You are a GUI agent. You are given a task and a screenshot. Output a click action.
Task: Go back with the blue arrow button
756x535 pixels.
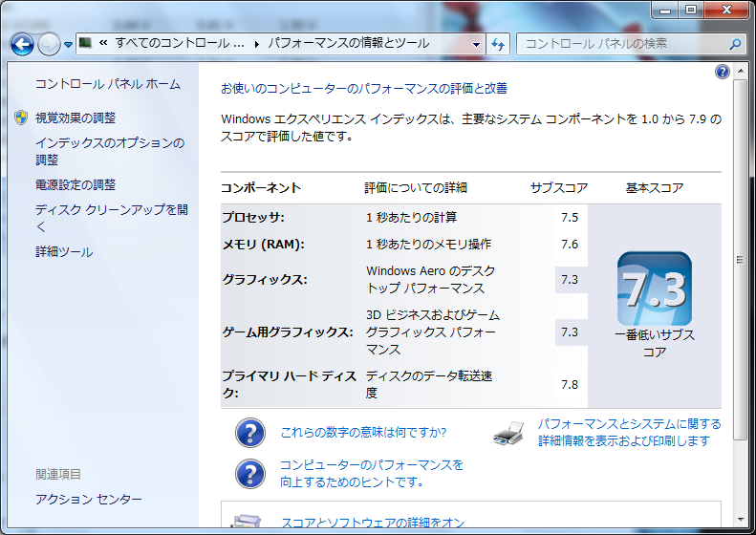22,44
